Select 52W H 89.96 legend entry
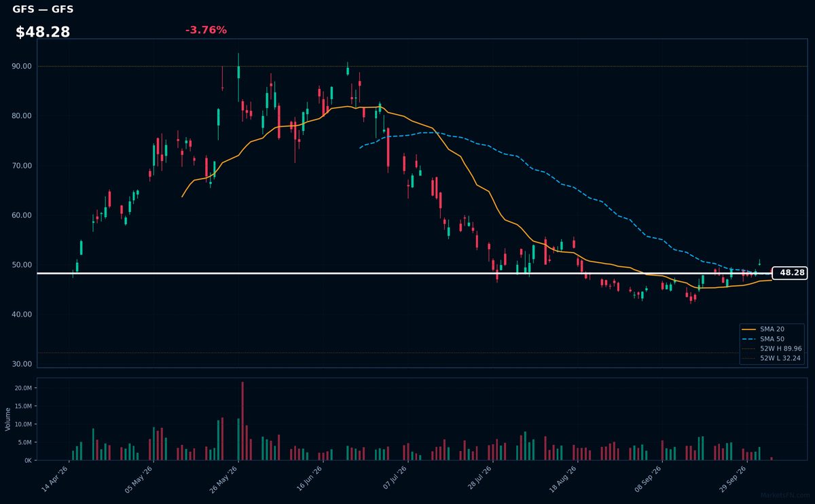This screenshot has height=504, width=815. (772, 348)
